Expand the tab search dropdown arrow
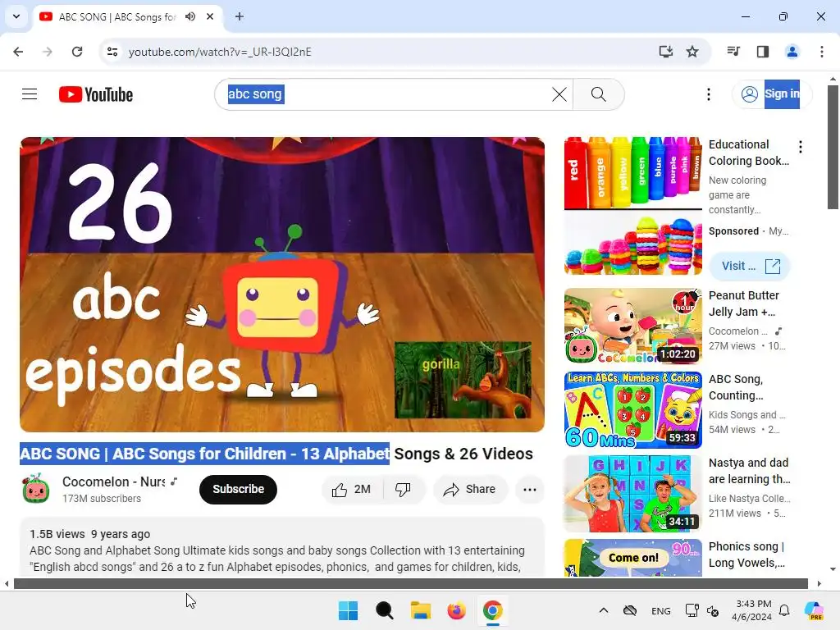 tap(16, 16)
